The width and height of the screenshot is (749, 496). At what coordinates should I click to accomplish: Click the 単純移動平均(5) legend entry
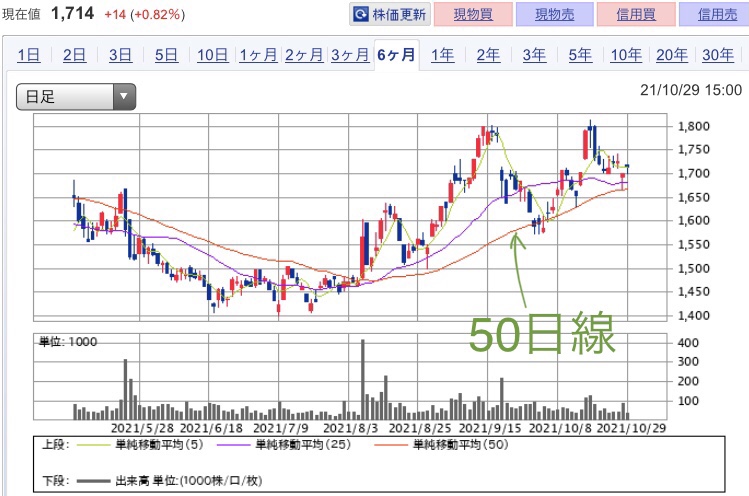point(139,445)
